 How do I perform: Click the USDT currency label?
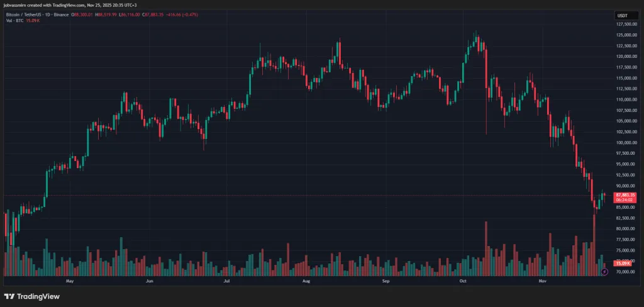point(621,15)
